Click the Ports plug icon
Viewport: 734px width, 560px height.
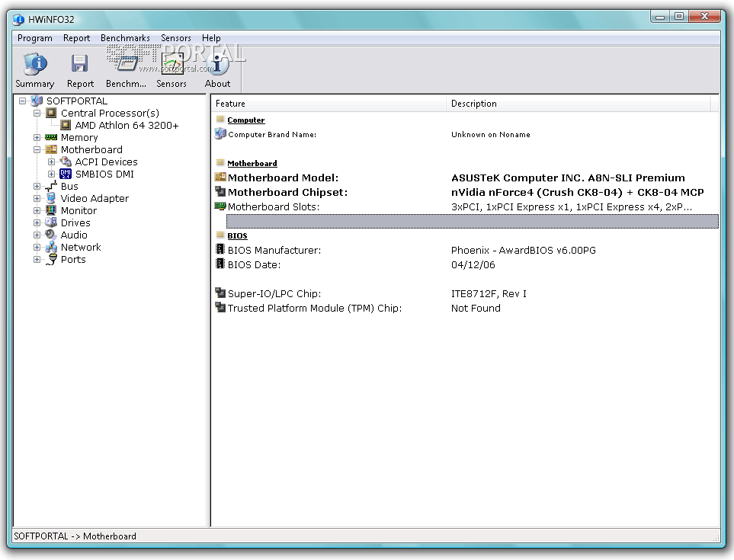[52, 260]
